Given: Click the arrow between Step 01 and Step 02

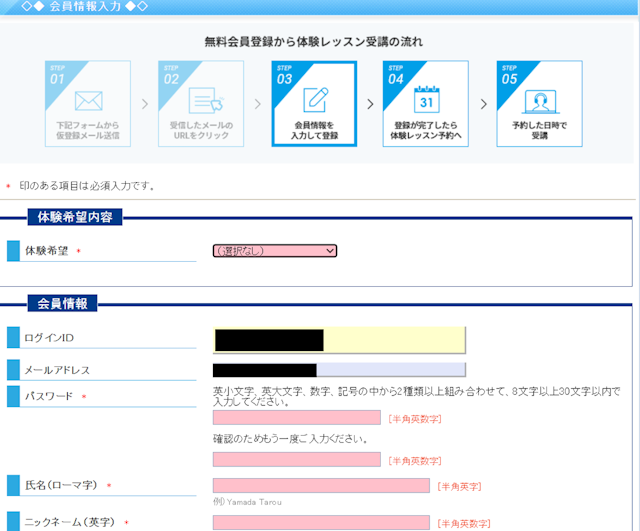Looking at the screenshot, I should tap(145, 104).
